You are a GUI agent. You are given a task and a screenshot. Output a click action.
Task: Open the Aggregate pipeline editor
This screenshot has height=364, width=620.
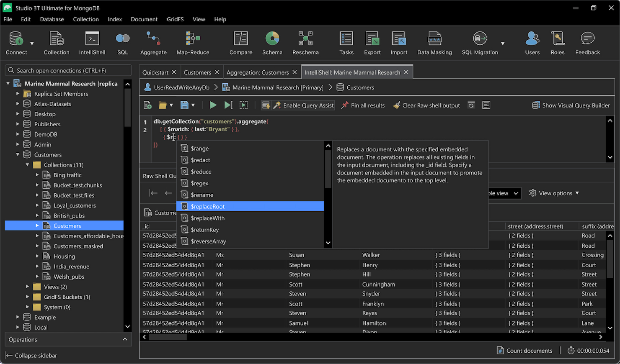tap(153, 42)
